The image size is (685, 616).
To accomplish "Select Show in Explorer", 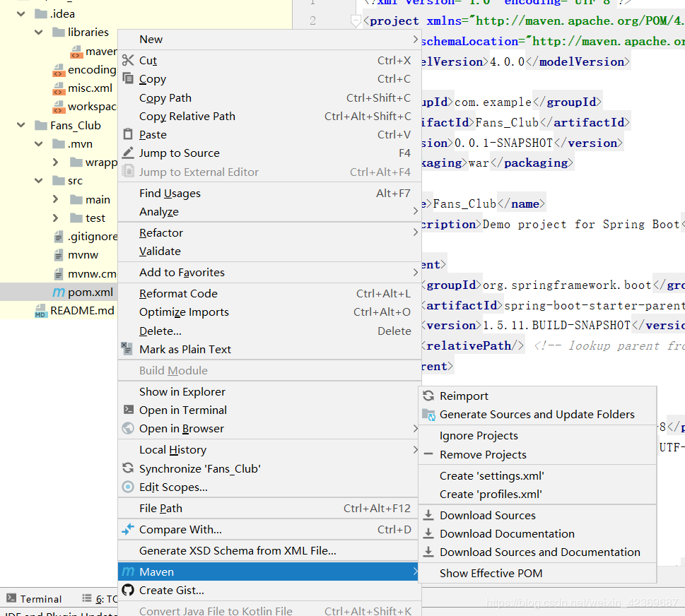I will (x=269, y=391).
